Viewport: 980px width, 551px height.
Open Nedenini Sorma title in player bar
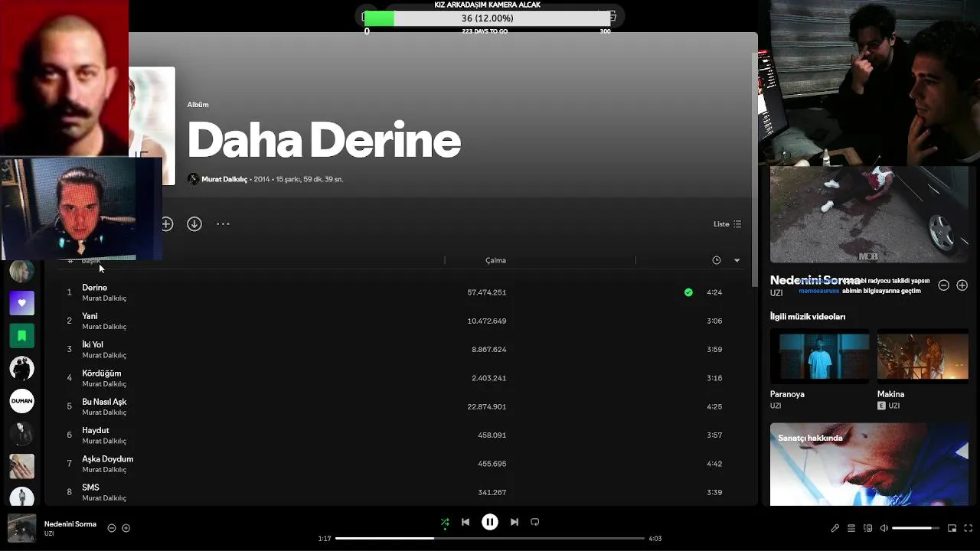[70, 524]
